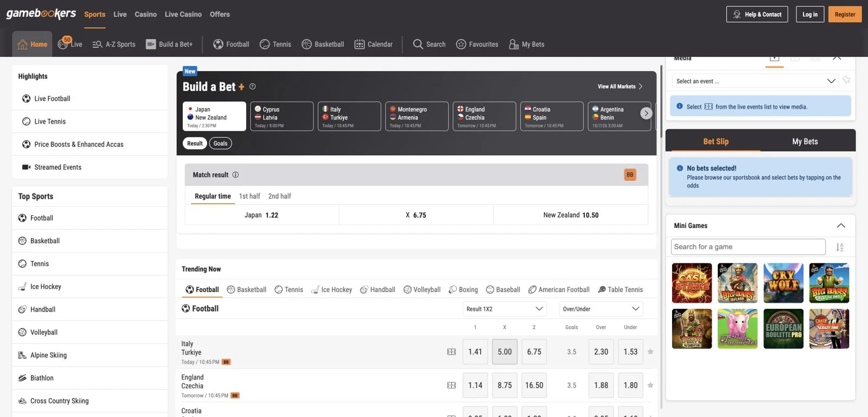Screen dimensions: 868x417
Task: Expand View All Markets
Action: pyautogui.click(x=620, y=86)
